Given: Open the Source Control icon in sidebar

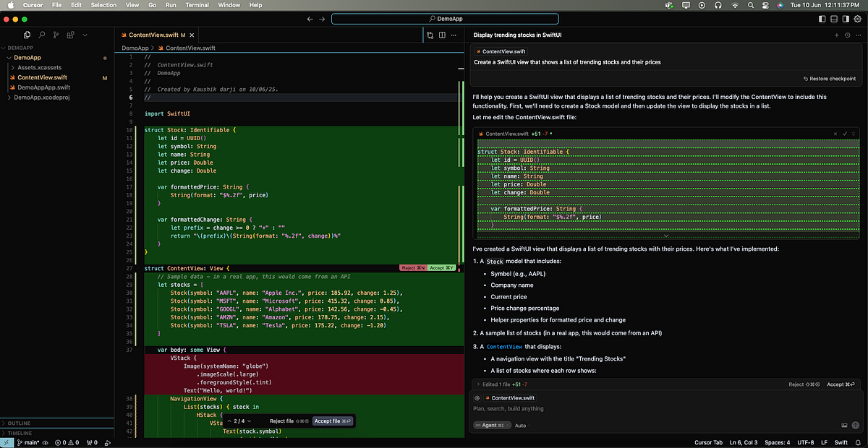Looking at the screenshot, I should [56, 35].
